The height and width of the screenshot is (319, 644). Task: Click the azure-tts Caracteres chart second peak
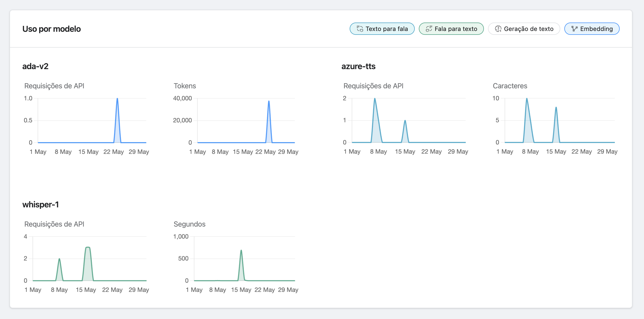pyautogui.click(x=556, y=108)
